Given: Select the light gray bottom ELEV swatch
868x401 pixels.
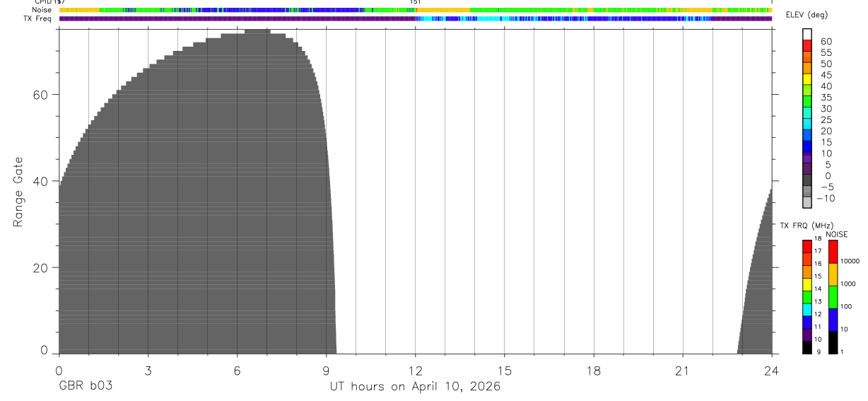Looking at the screenshot, I should [x=807, y=202].
